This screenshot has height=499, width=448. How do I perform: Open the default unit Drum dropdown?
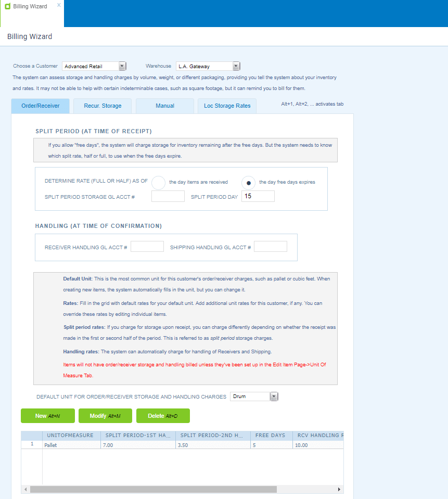pos(274,396)
